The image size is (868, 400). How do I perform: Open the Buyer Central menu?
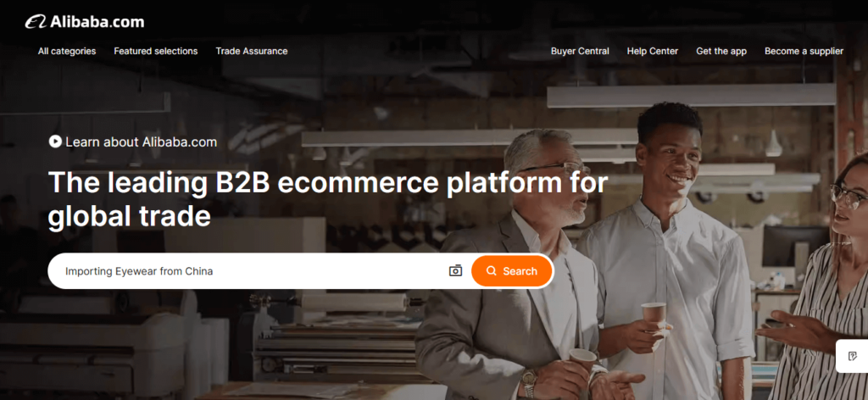click(x=580, y=51)
